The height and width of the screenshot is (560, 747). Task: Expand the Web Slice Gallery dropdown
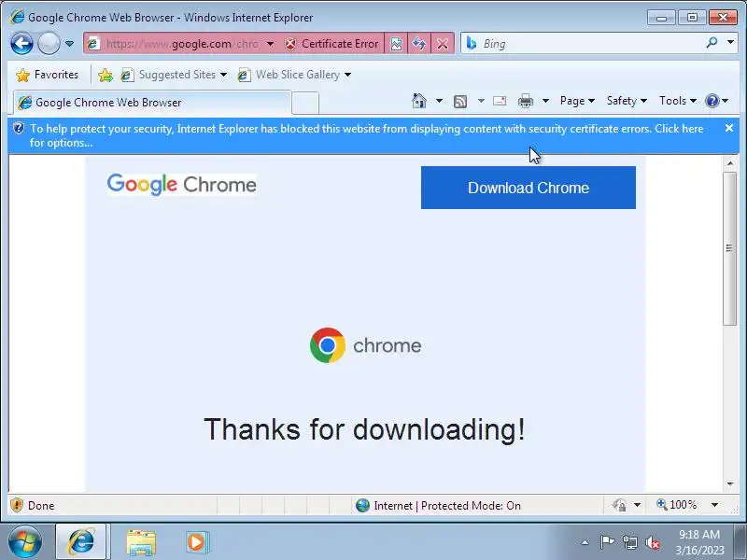tap(347, 75)
